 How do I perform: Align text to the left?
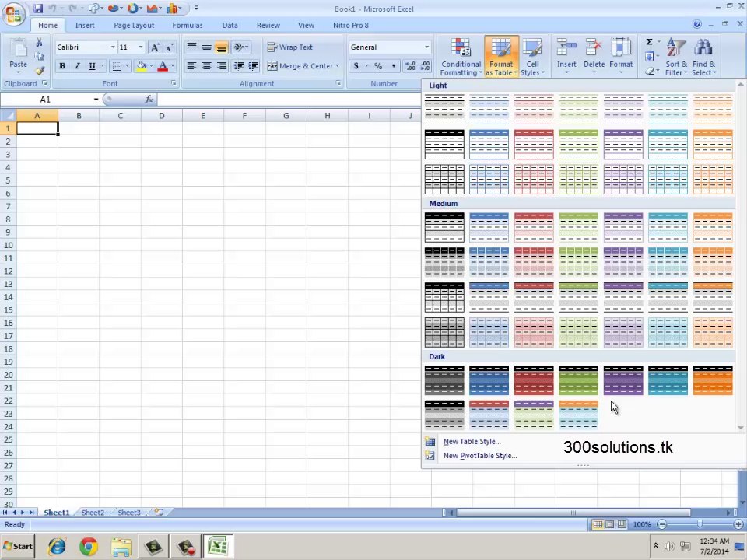191,65
